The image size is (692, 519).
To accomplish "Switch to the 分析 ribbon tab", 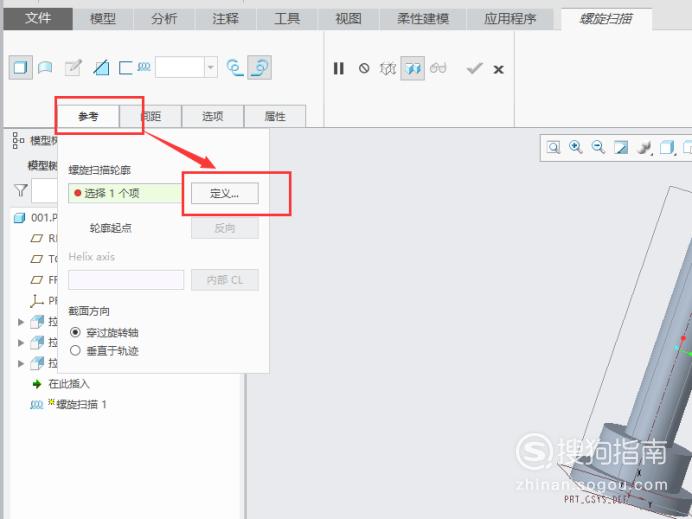I will 164,19.
